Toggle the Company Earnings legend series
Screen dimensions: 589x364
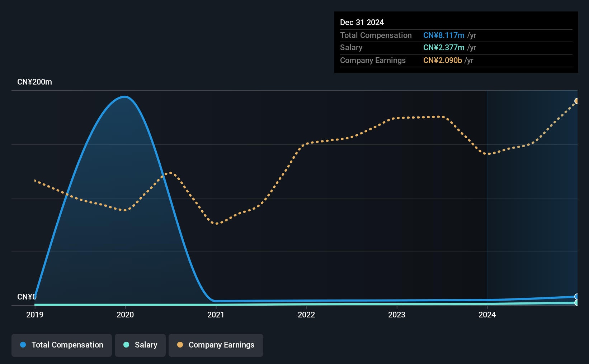click(x=216, y=345)
